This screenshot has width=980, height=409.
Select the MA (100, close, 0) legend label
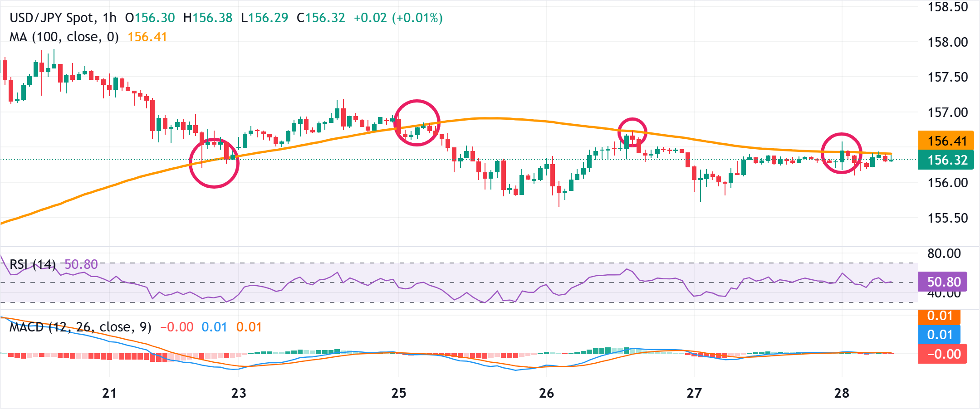[x=64, y=37]
